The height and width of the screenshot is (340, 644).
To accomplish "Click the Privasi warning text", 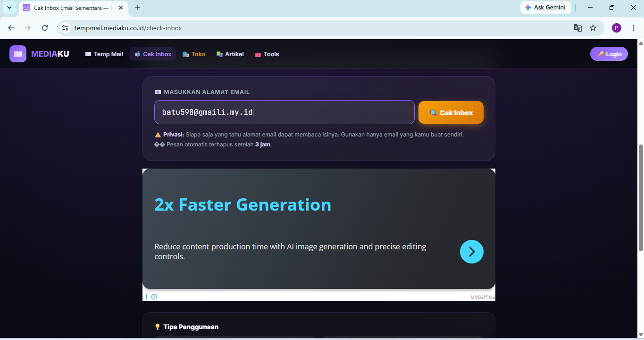I will click(x=309, y=135).
